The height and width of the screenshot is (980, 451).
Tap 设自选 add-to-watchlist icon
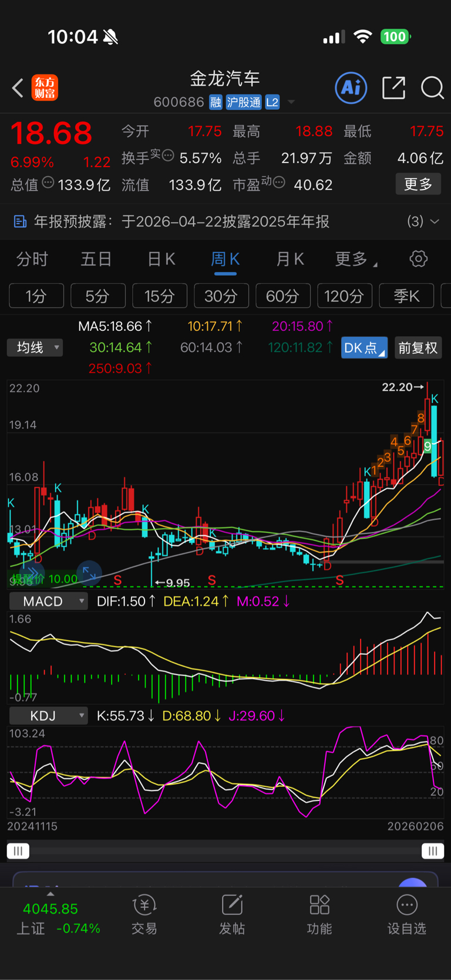(406, 915)
